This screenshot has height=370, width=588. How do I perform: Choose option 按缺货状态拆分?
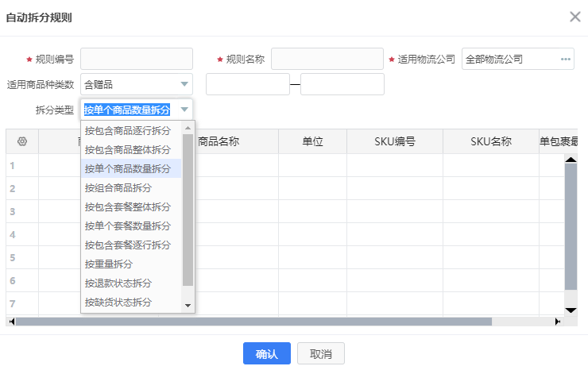(131, 303)
